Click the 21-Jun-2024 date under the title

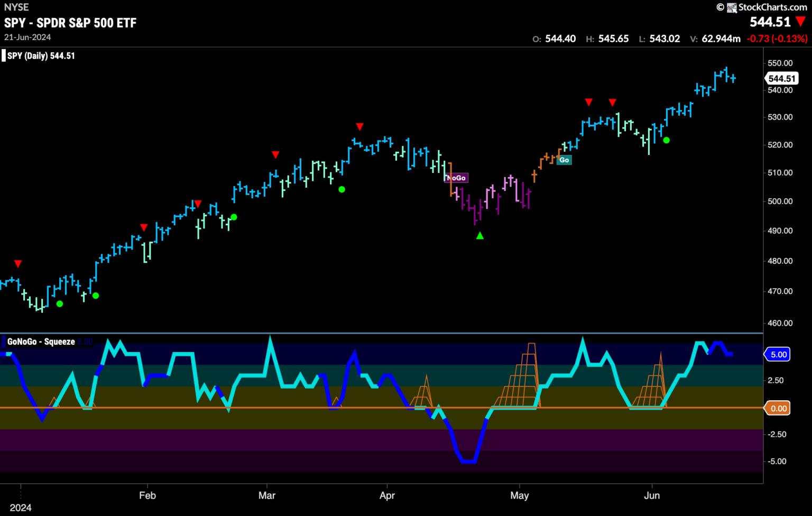tap(27, 37)
